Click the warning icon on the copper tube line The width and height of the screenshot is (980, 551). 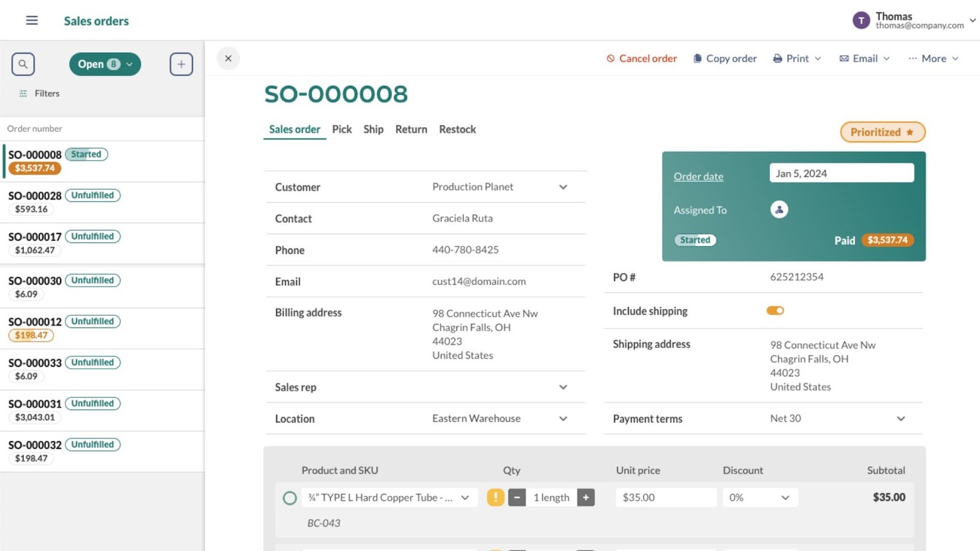point(496,497)
